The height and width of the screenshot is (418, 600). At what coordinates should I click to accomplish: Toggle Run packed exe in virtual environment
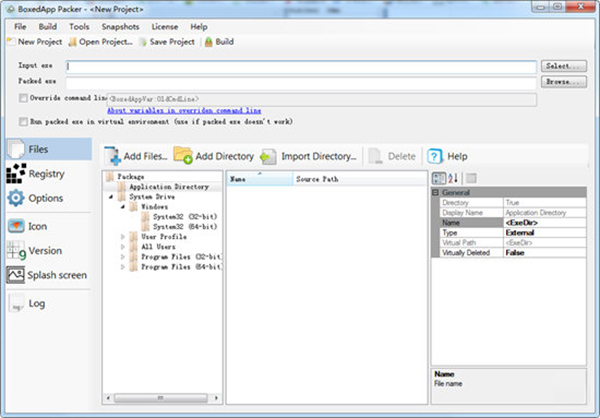[x=23, y=121]
